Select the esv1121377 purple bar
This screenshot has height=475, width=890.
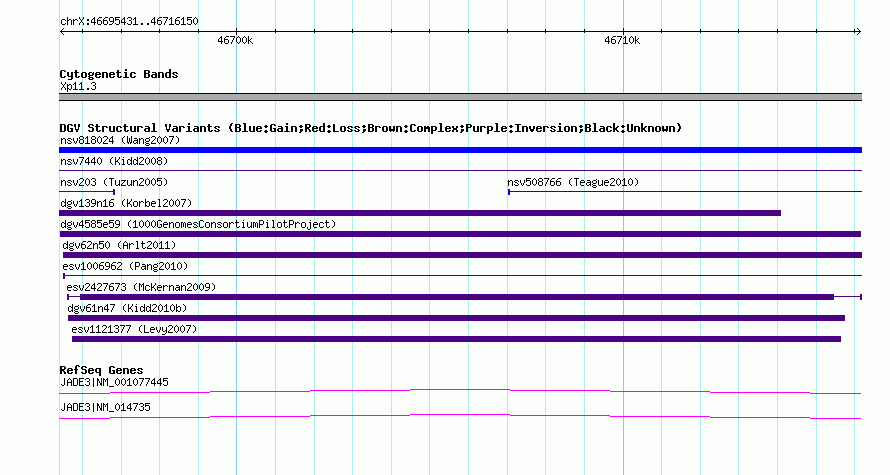[456, 339]
